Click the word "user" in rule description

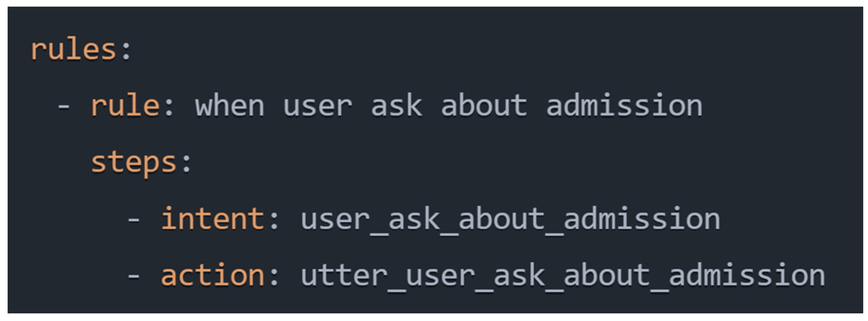pos(317,107)
